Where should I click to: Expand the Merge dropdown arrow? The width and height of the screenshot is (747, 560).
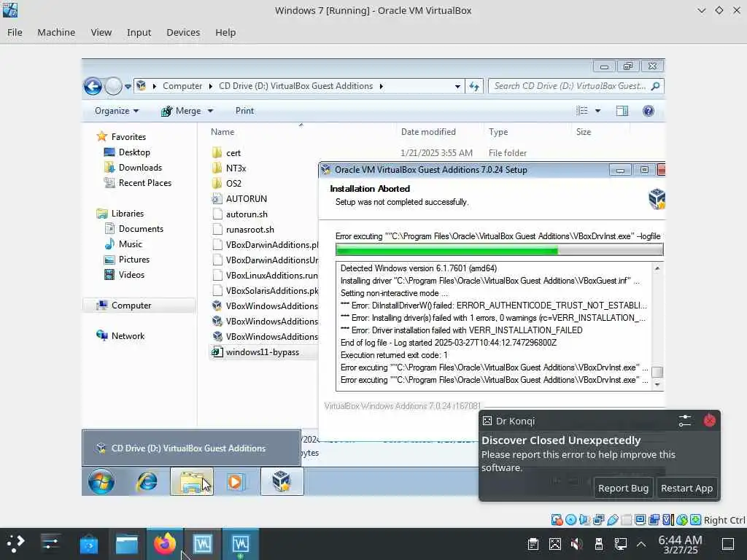pyautogui.click(x=210, y=111)
